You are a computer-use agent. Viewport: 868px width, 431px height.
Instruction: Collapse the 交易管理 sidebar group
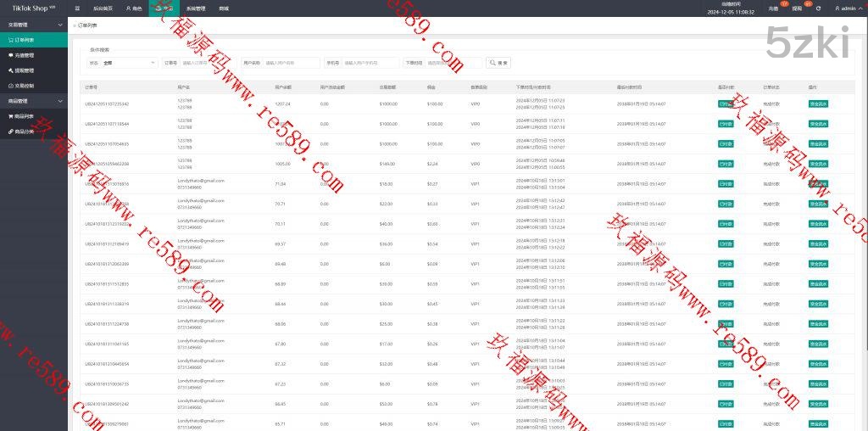pos(34,25)
